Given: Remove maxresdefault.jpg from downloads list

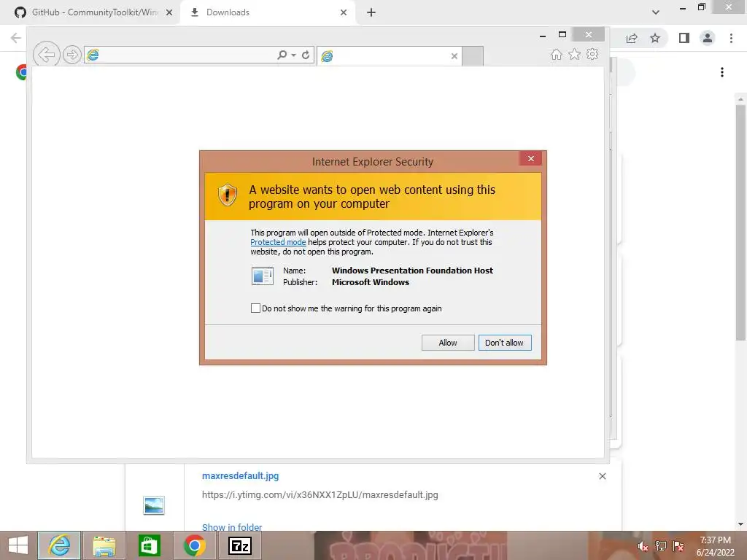Looking at the screenshot, I should click(602, 476).
